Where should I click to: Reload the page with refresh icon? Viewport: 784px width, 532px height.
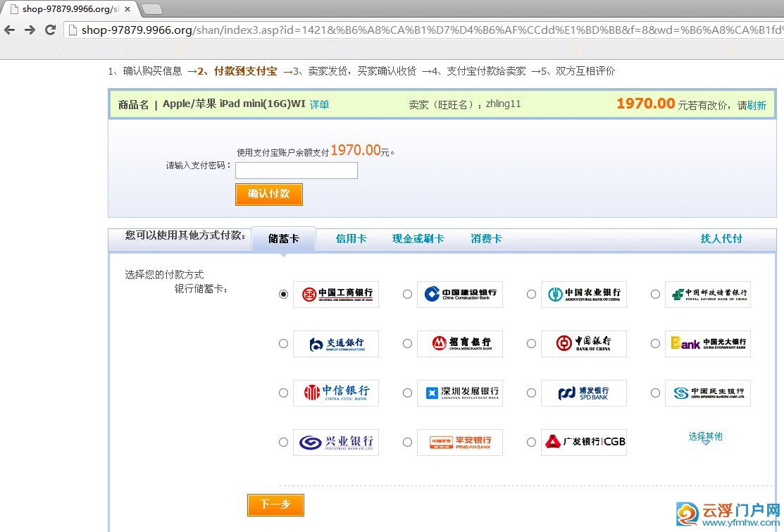[x=50, y=30]
